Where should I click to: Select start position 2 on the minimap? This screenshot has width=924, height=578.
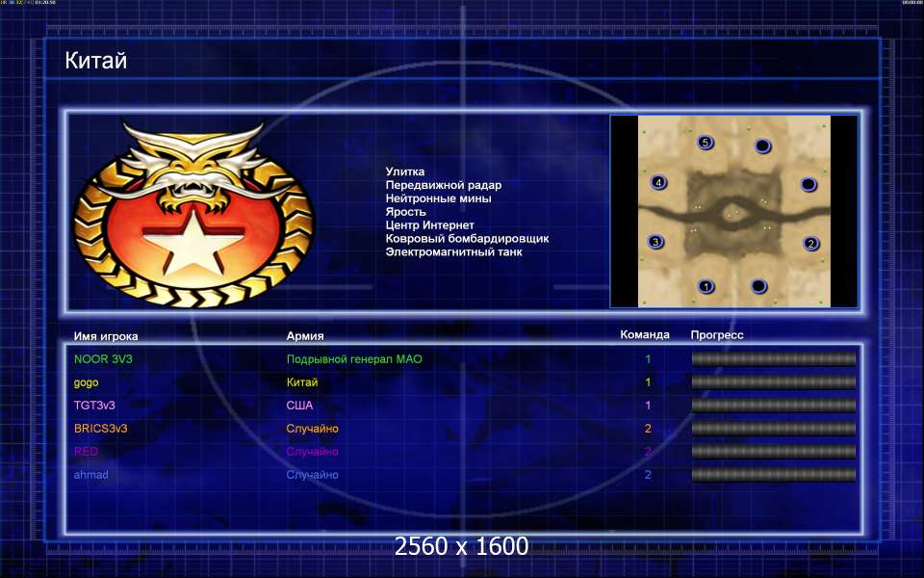pos(810,243)
